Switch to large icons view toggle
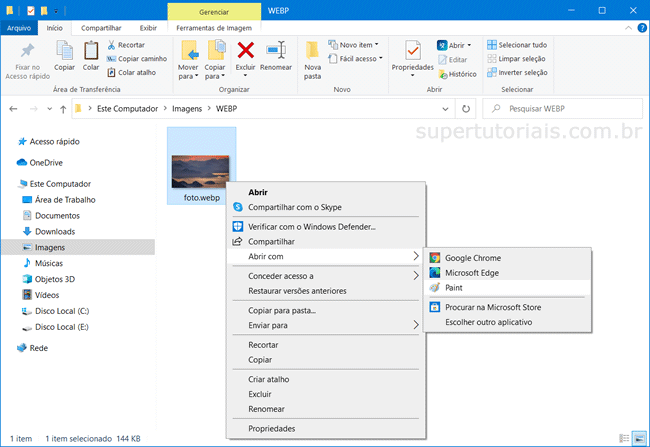The width and height of the screenshot is (650, 447). point(639,439)
